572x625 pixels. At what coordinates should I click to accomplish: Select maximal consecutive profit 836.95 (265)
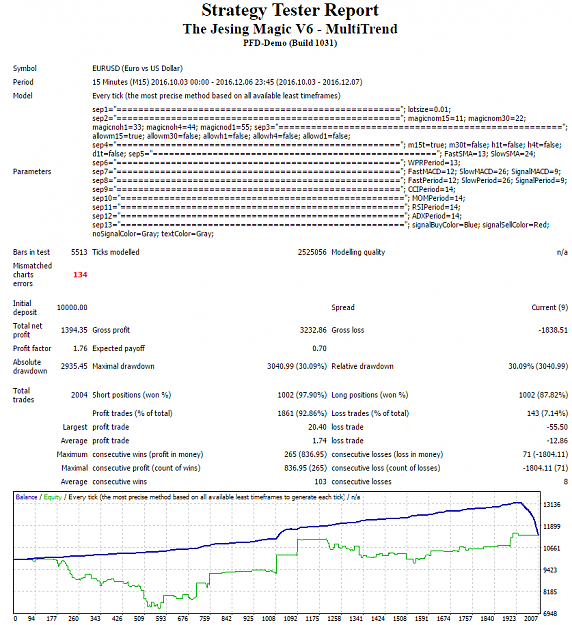[x=305, y=468]
